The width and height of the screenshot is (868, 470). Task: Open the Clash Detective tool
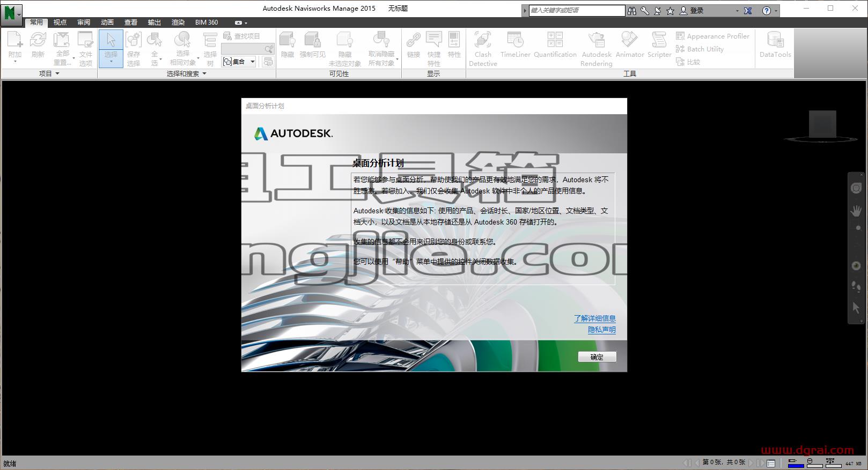[483, 49]
